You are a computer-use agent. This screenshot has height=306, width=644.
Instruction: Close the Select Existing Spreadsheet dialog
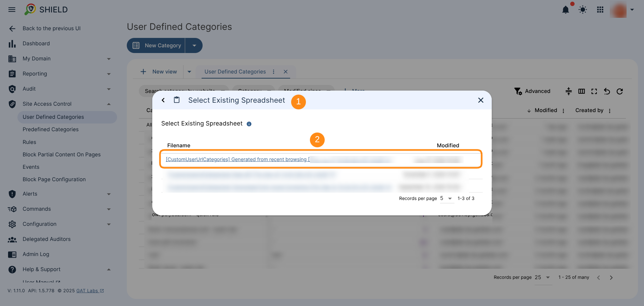481,100
